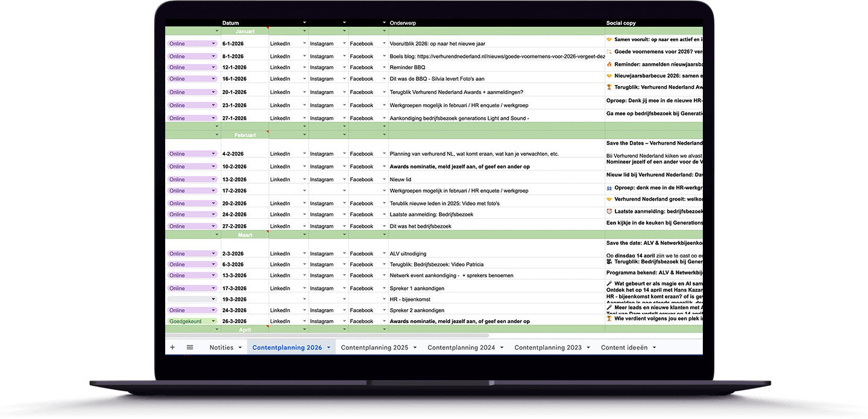Add a new sheet with the plus icon
This screenshot has height=419, width=868.
pos(172,347)
